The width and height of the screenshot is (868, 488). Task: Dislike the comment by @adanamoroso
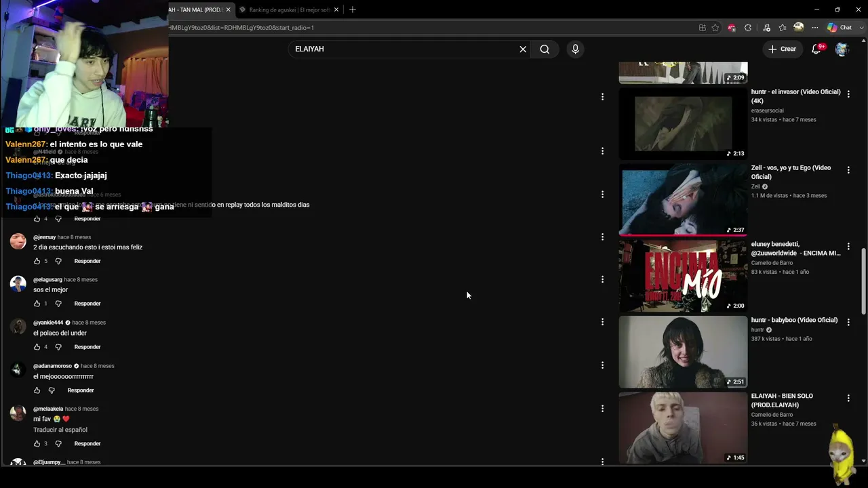[52, 390]
